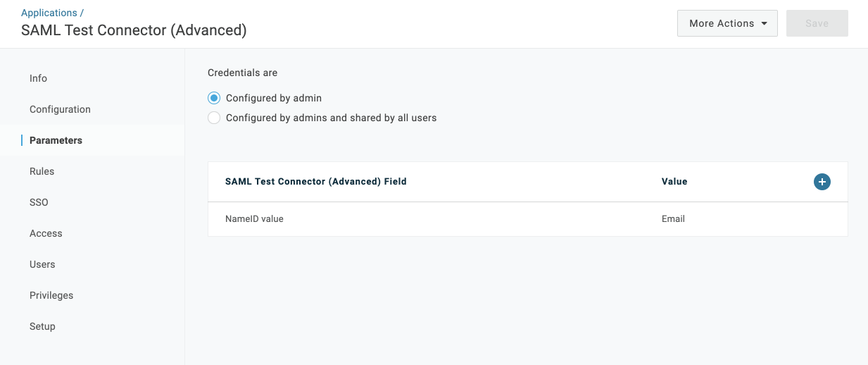Open the Access settings tab
868x365 pixels.
46,233
